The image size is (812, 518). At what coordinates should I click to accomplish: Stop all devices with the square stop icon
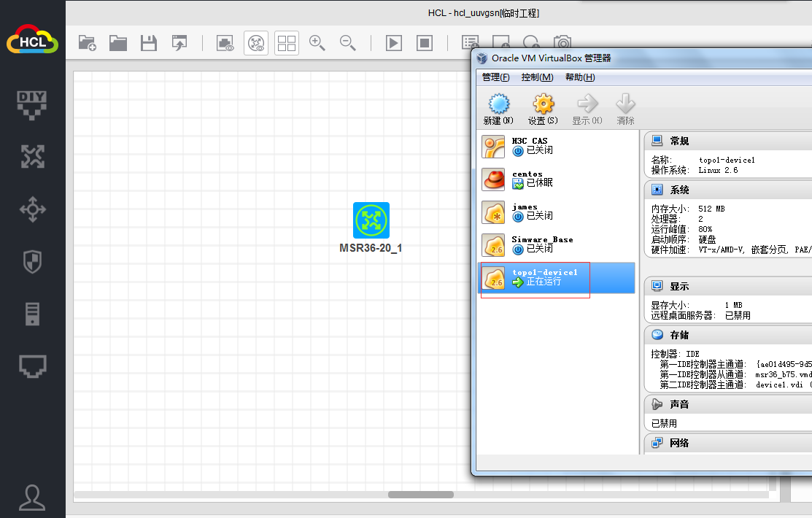425,43
